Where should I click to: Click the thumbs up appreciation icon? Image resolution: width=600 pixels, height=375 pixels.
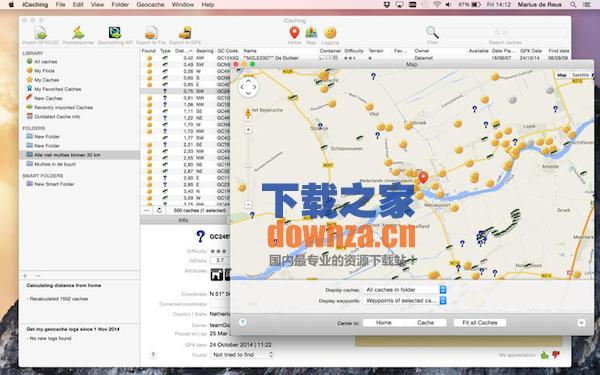coord(545,355)
